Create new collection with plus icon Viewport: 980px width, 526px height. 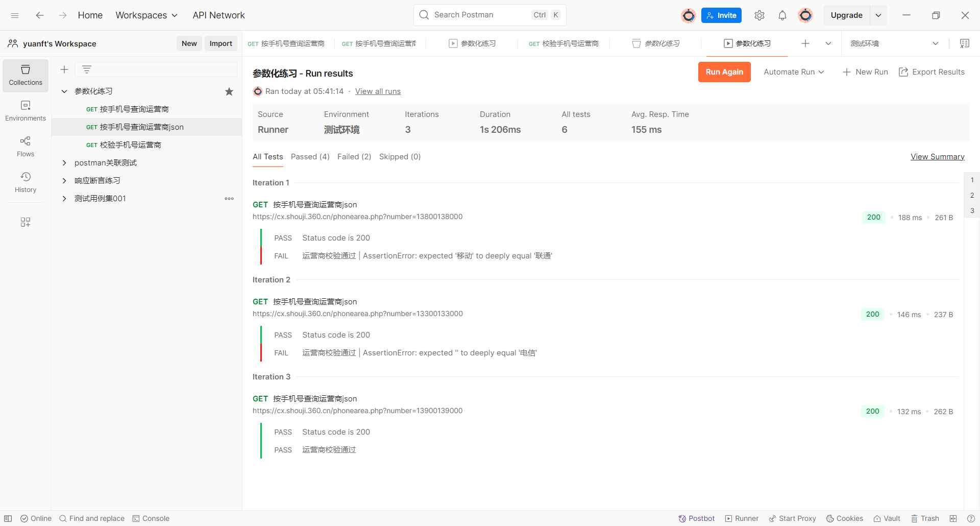(64, 69)
